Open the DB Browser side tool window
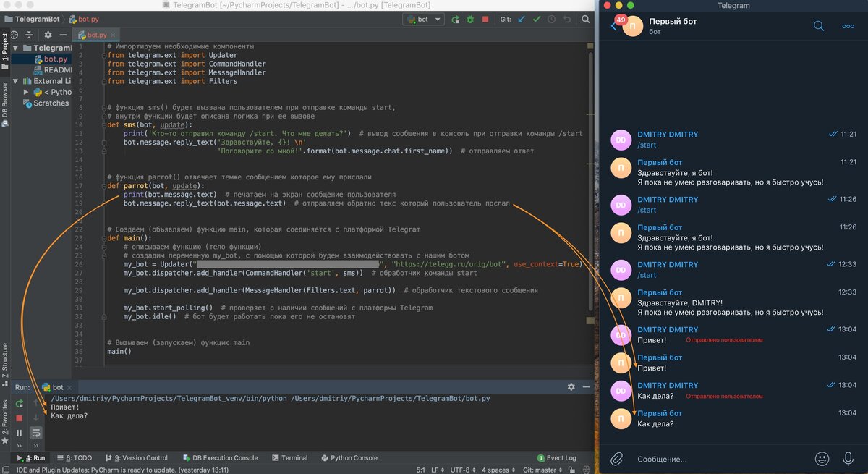The image size is (868, 474). [5, 105]
